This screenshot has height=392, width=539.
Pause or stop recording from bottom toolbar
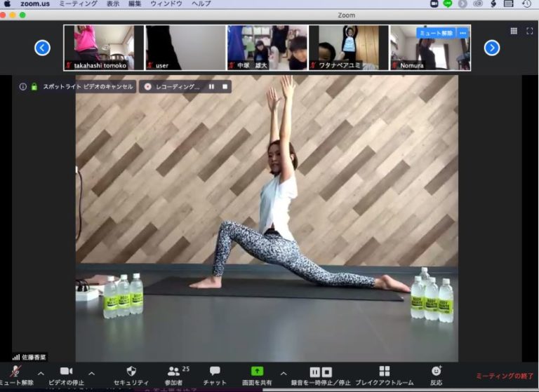tap(321, 372)
